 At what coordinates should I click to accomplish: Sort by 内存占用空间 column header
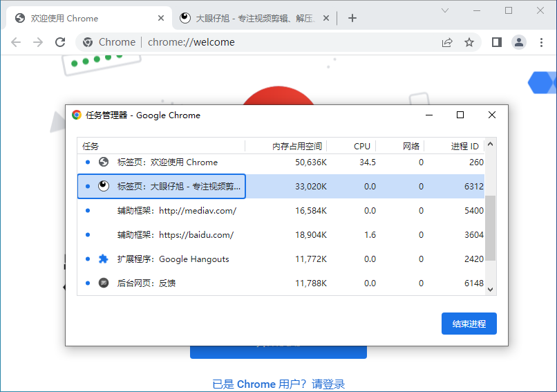(285, 146)
